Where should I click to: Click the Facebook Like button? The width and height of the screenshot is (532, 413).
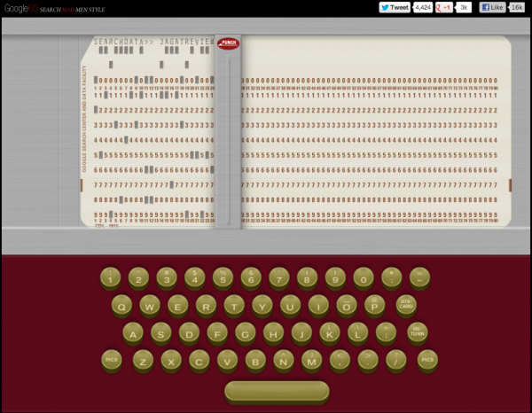493,7
